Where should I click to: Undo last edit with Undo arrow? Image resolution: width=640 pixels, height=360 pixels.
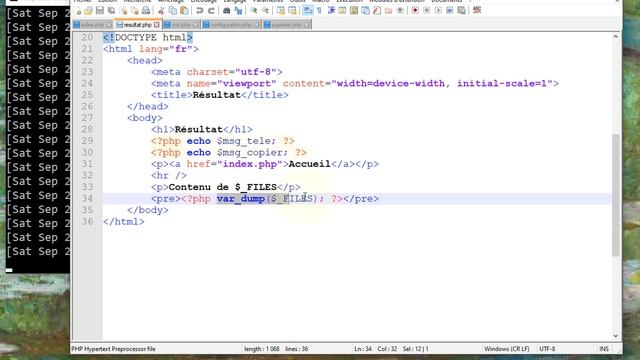coord(199,11)
